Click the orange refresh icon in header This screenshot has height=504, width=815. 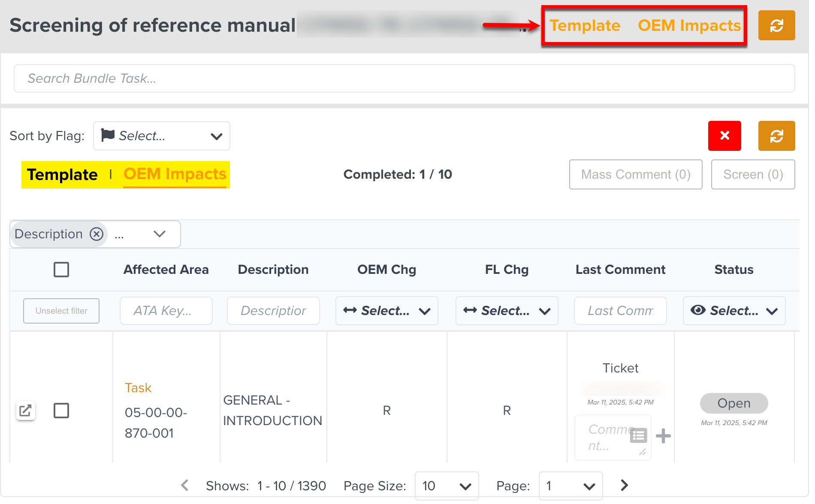(776, 26)
